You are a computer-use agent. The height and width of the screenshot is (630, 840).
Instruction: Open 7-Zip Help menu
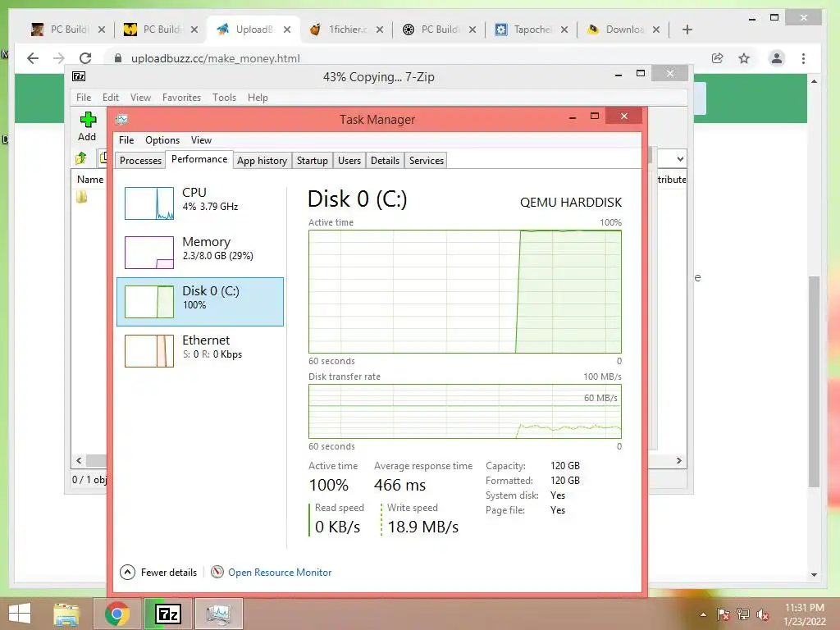(258, 98)
